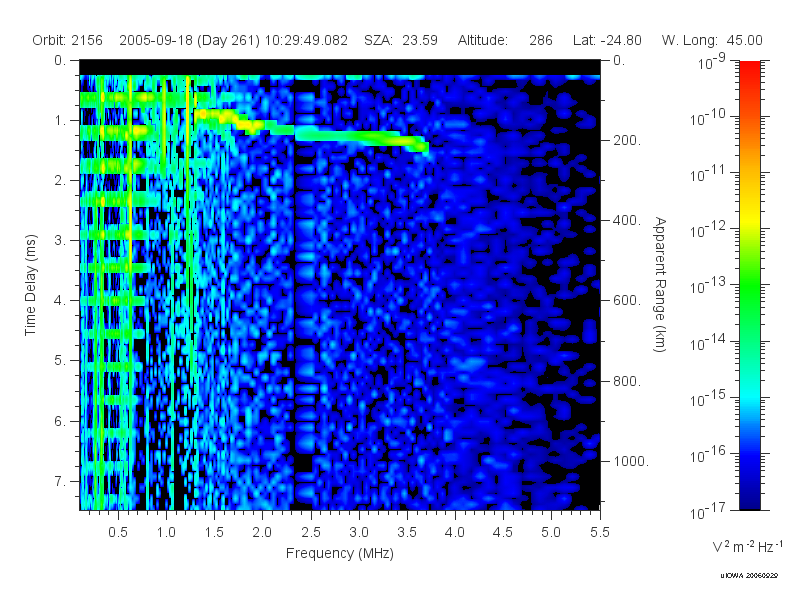Click the 'V² m⁻² Hz⁻¹' units label
Viewport: 800px width, 600px height.
(748, 546)
